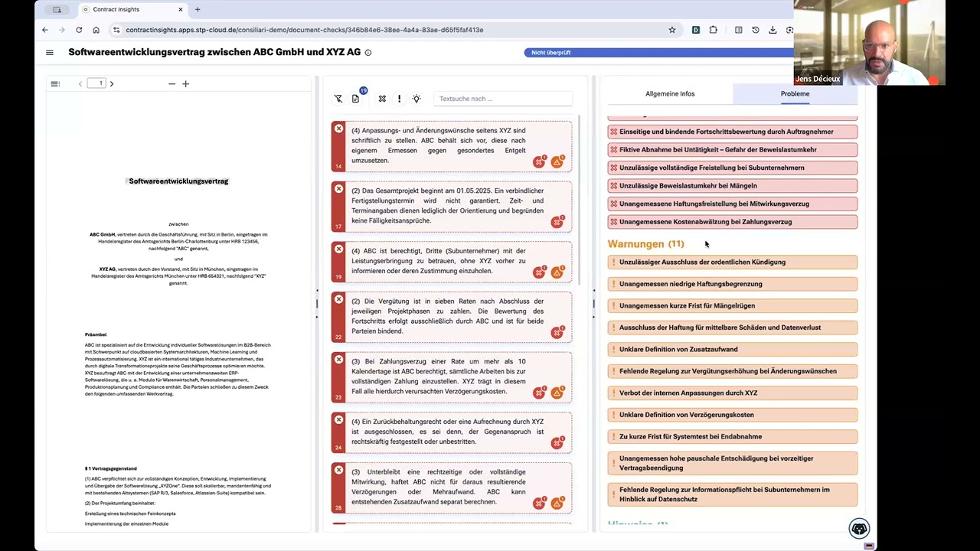Select the Probleme tab
The height and width of the screenshot is (551, 980).
pyautogui.click(x=795, y=93)
